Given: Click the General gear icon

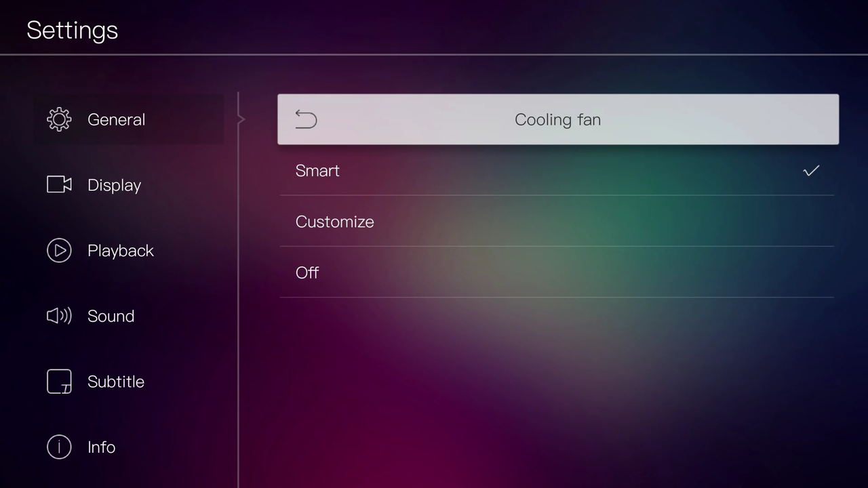Looking at the screenshot, I should coord(59,119).
